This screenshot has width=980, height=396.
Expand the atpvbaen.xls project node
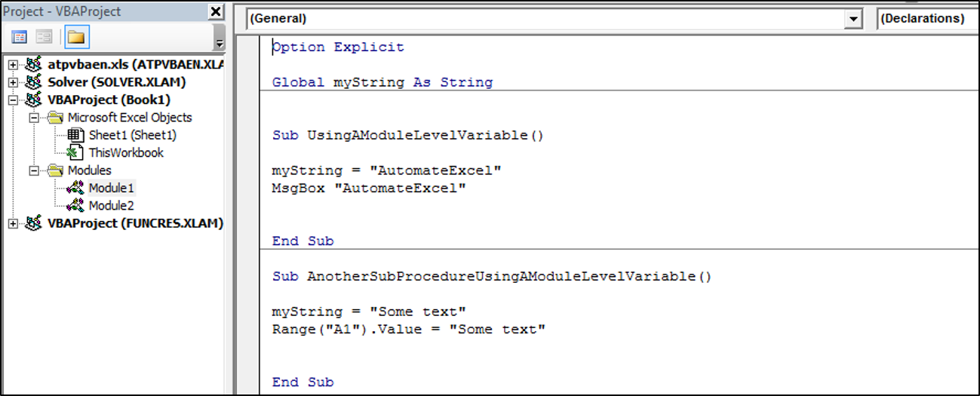[13, 64]
